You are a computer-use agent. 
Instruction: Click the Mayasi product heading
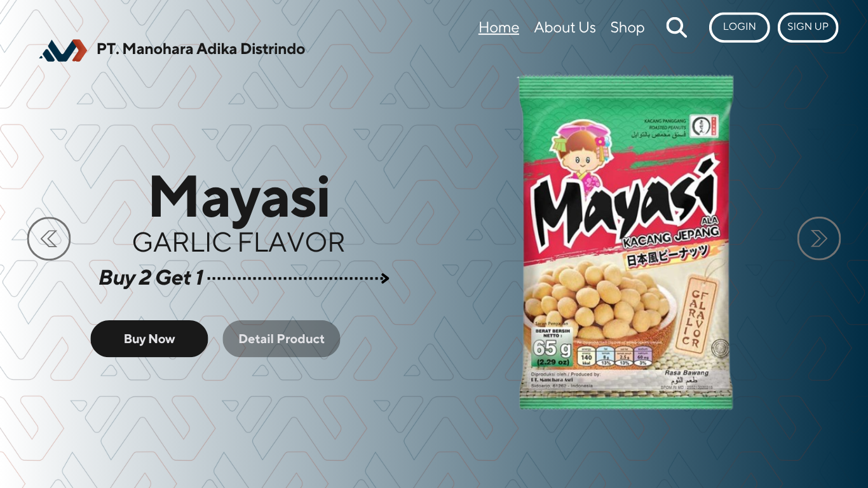pyautogui.click(x=239, y=197)
